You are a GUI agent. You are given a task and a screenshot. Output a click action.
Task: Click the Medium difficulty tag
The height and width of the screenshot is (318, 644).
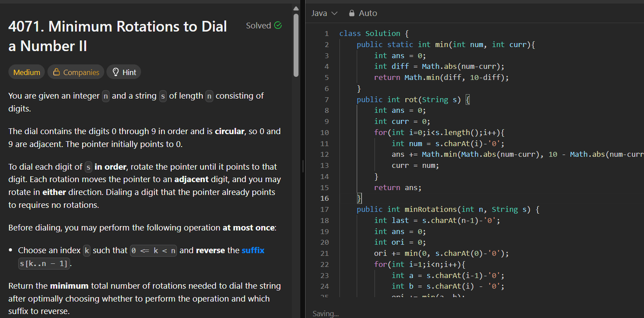tap(26, 72)
